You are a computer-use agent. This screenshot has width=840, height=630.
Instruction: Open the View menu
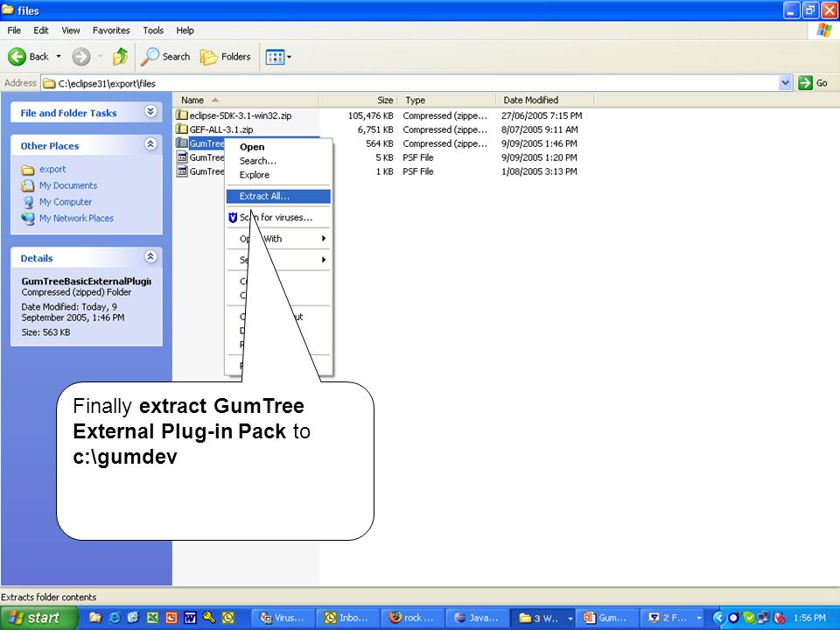coord(70,31)
